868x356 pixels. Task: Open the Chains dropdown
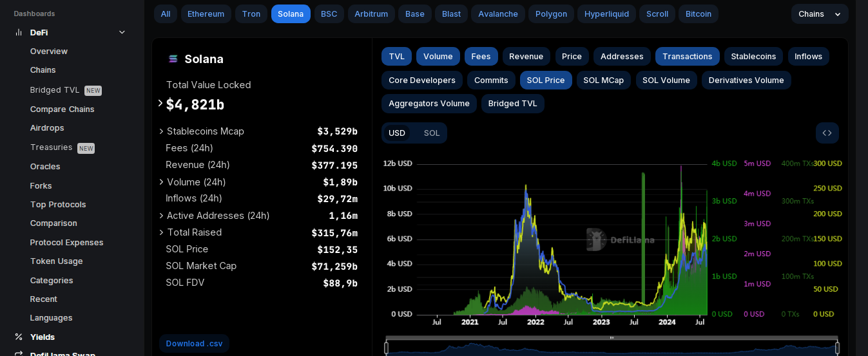820,14
